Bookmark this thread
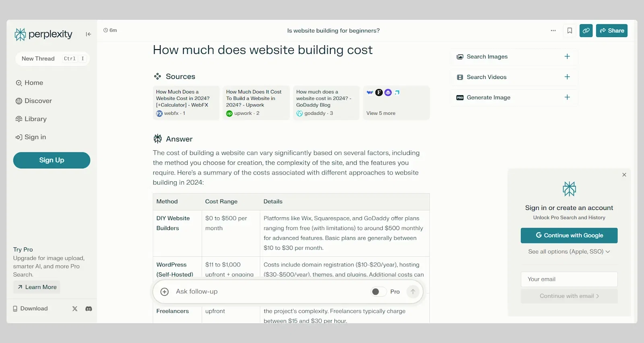 (570, 31)
